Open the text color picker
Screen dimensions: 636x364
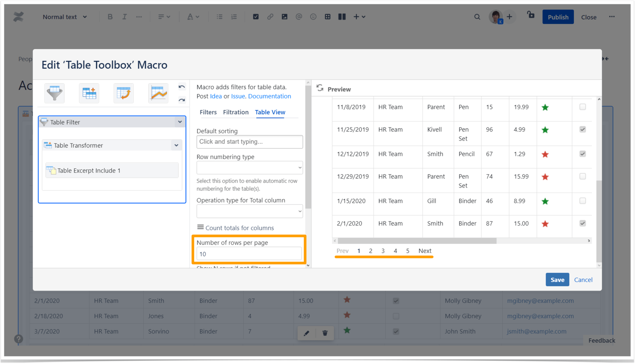(x=193, y=17)
